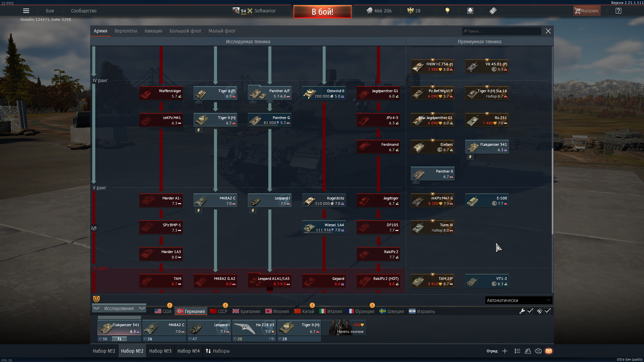Click the ammunition refill icon near checkboxes

click(x=539, y=311)
